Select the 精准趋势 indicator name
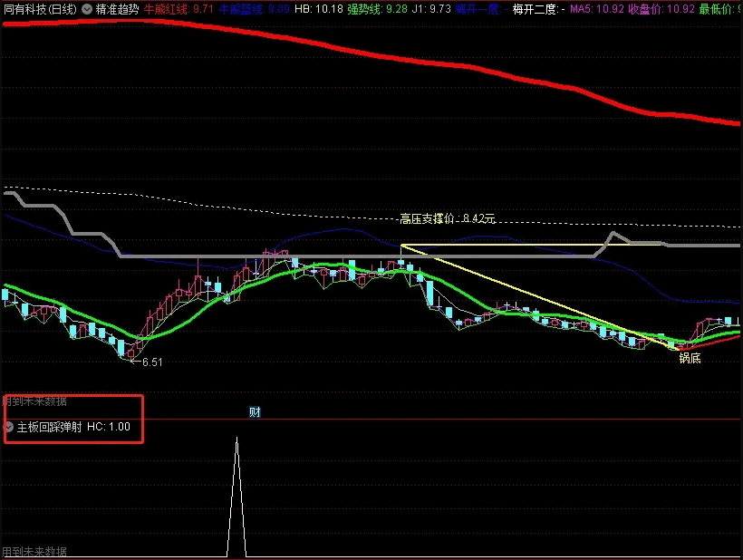743x560 pixels. click(x=117, y=9)
